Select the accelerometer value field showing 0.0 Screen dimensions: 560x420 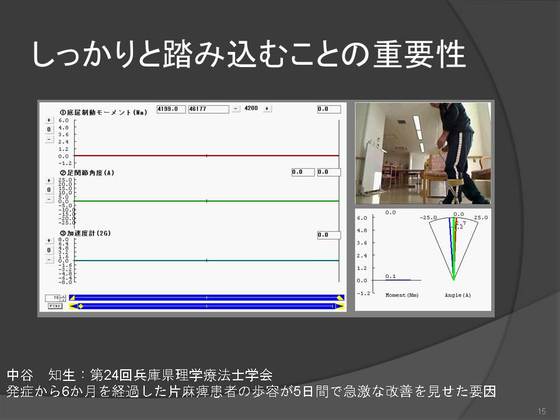click(x=329, y=235)
